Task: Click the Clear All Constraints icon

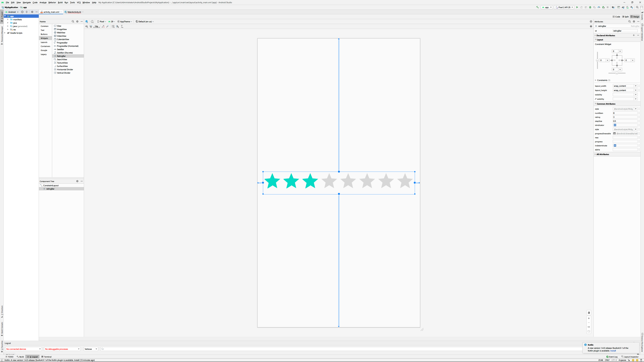Action: click(103, 26)
